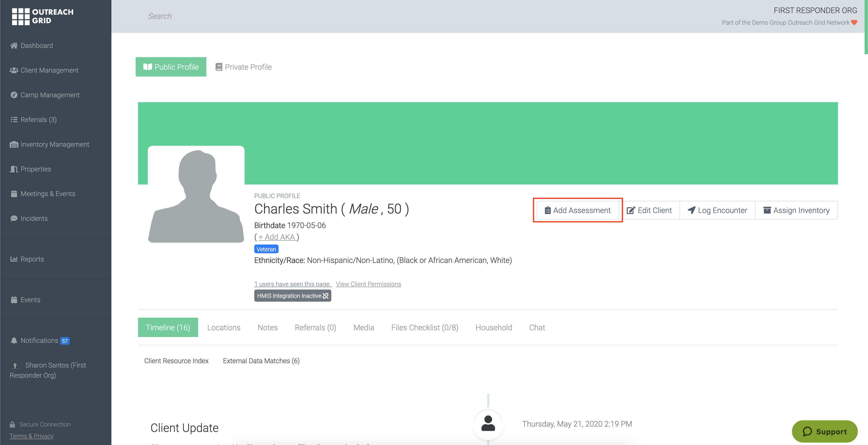Click Outreach Grid logo

(x=42, y=16)
